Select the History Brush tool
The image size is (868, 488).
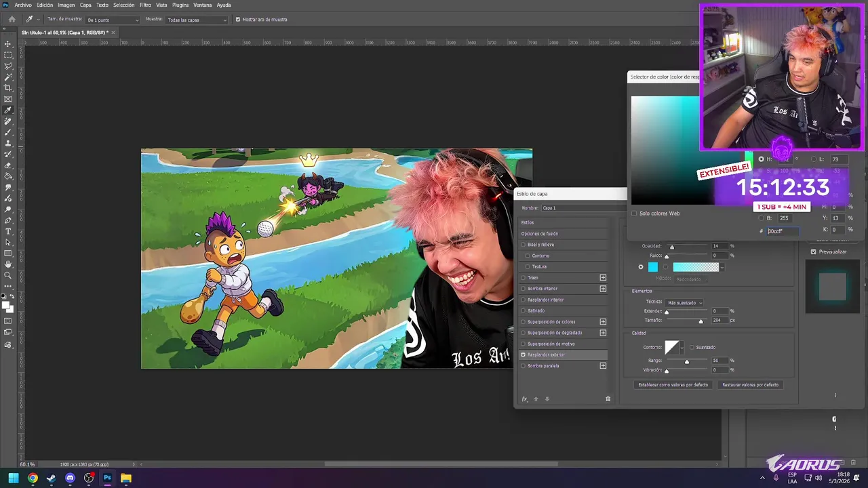[x=8, y=154]
